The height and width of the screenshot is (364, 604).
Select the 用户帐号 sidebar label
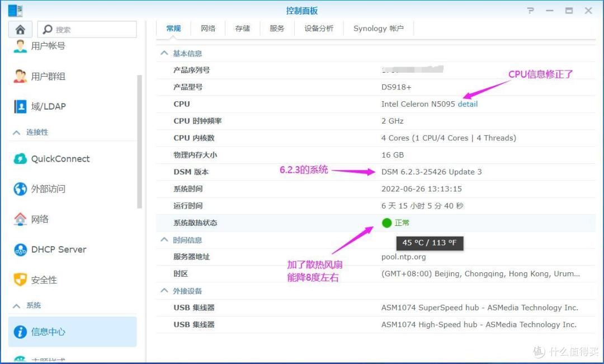(48, 46)
